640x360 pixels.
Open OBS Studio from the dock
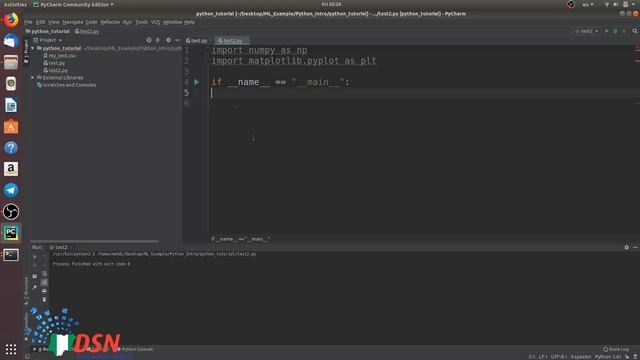(x=11, y=212)
